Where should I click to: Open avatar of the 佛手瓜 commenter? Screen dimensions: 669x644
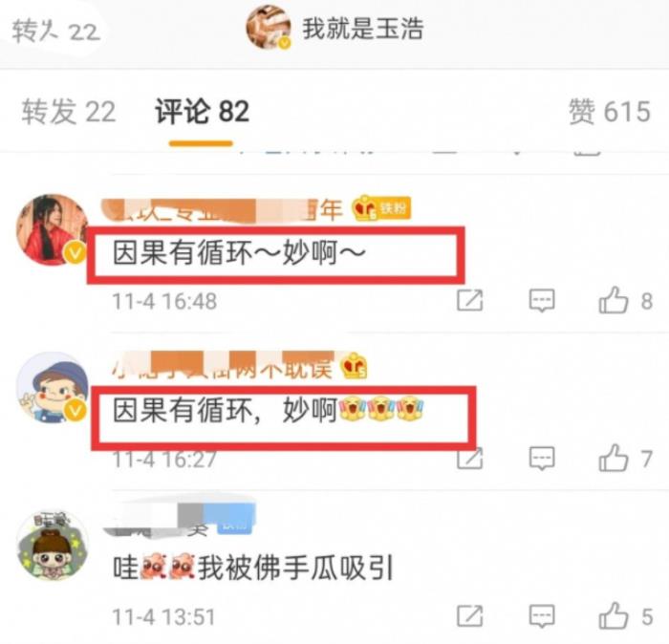(x=52, y=546)
